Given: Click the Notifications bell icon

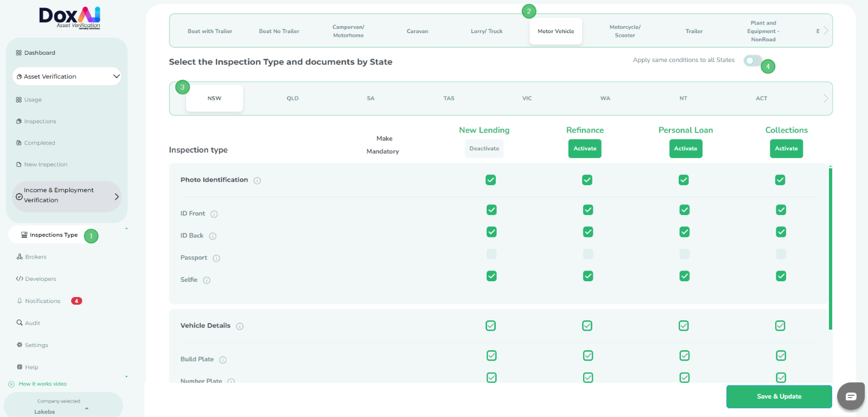Looking at the screenshot, I should tap(20, 301).
